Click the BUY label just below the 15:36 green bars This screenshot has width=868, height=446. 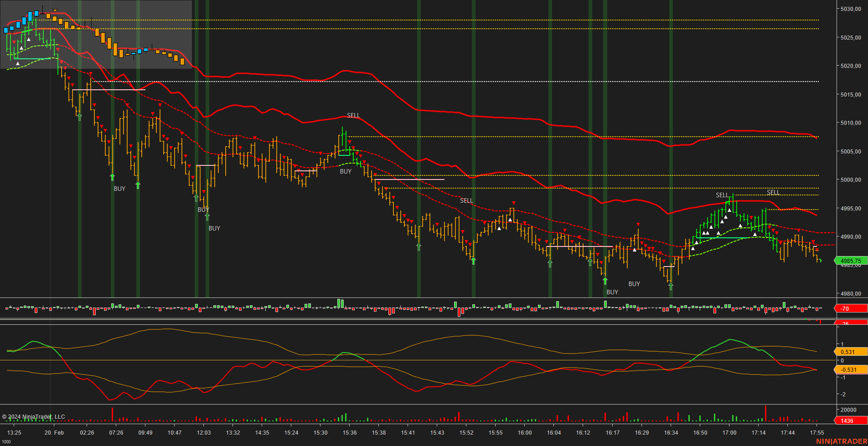pos(346,172)
